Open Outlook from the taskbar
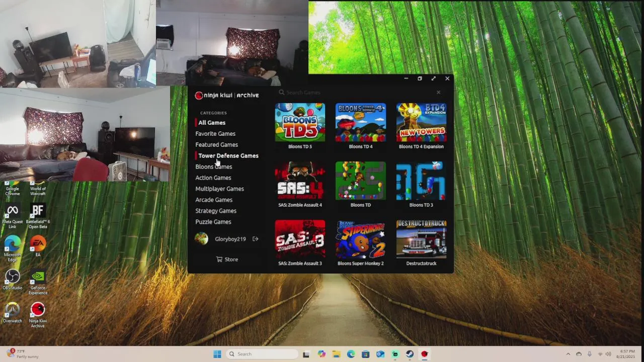Viewport: 644px width, 362px height. [x=380, y=354]
